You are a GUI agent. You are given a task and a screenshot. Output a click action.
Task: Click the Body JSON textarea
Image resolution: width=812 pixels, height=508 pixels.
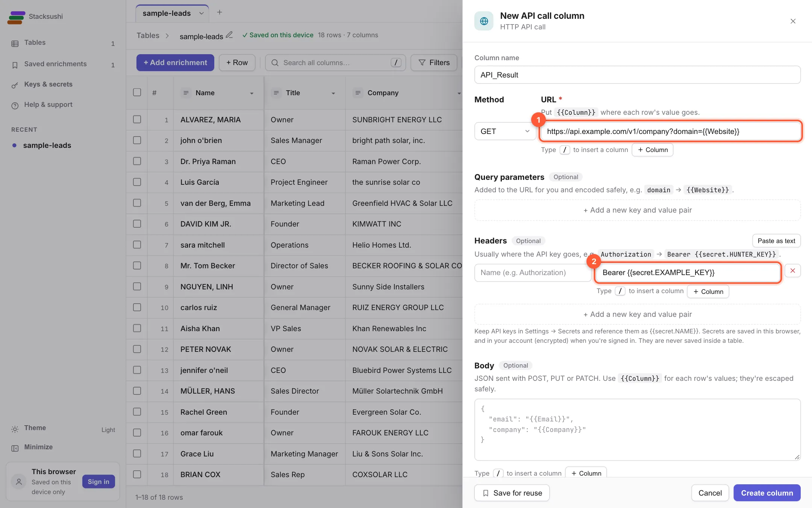tap(638, 430)
